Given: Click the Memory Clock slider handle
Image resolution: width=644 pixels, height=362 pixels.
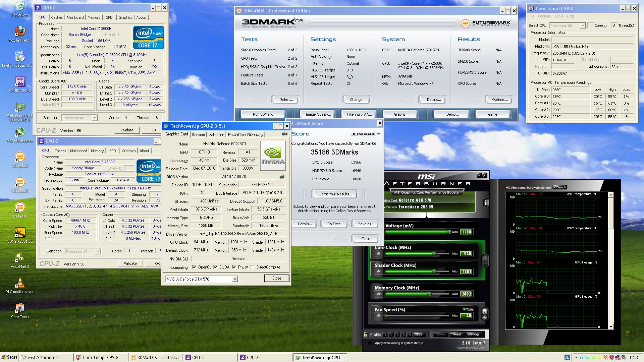Looking at the screenshot, I should [x=429, y=294].
